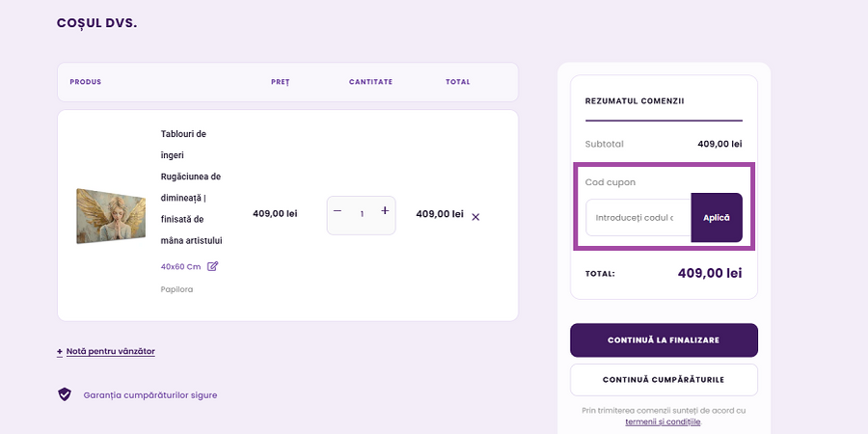Open the angel painting product thumbnail
868x434 pixels.
click(111, 216)
